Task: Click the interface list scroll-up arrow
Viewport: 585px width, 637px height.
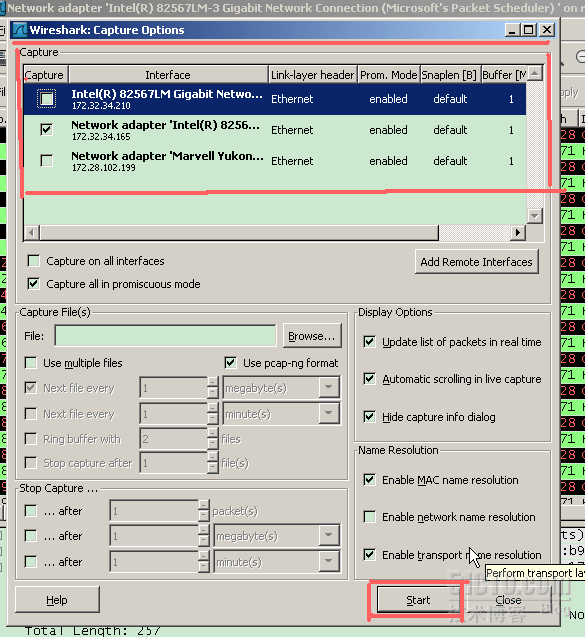Action: (535, 73)
